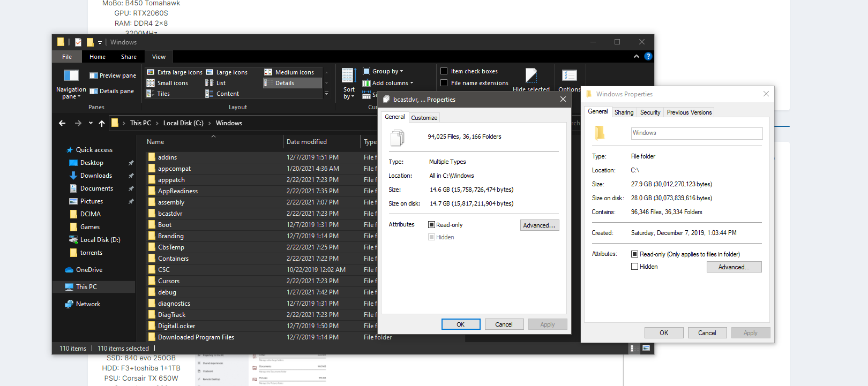Image resolution: width=868 pixels, height=386 pixels.
Task: Select the DigitalLocker folder row
Action: tap(261, 326)
